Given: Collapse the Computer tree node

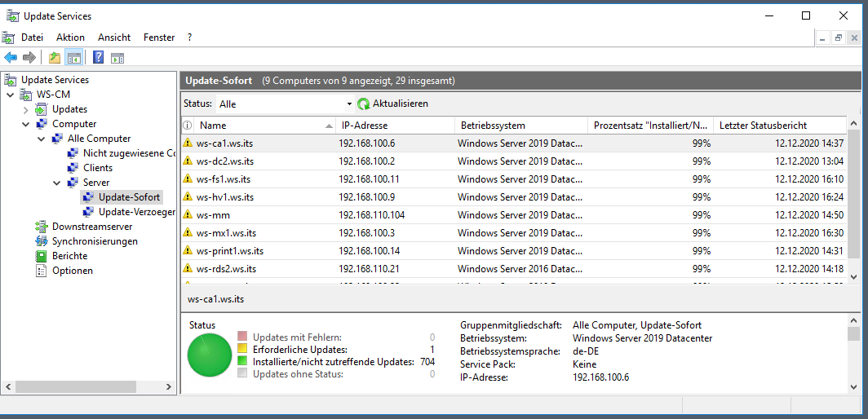Looking at the screenshot, I should click(x=25, y=124).
